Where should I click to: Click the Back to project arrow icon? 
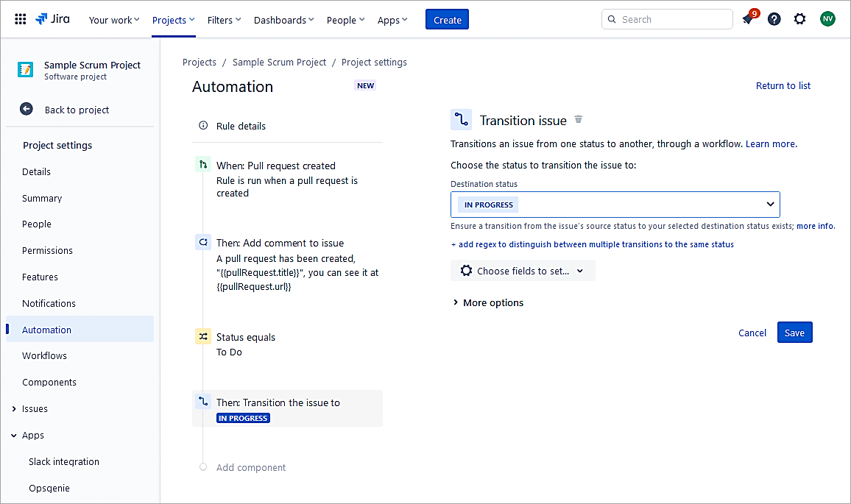27,110
